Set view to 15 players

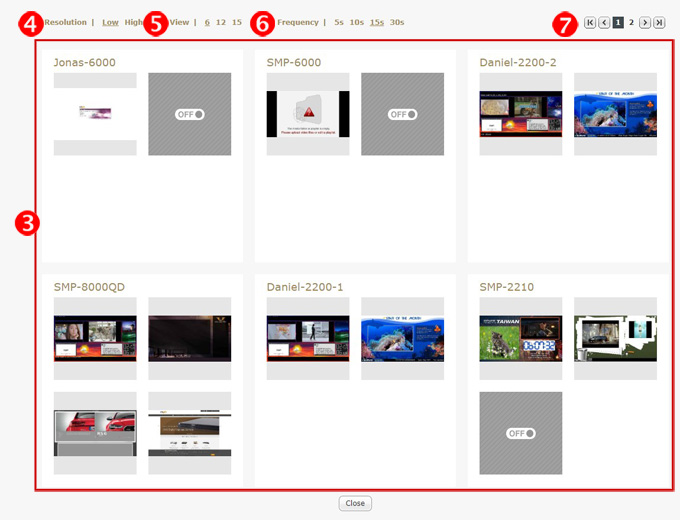click(237, 22)
